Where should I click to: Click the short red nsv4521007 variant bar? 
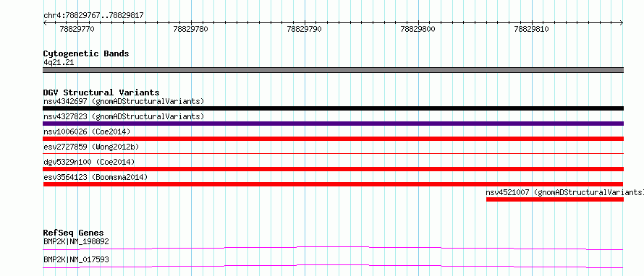click(555, 199)
